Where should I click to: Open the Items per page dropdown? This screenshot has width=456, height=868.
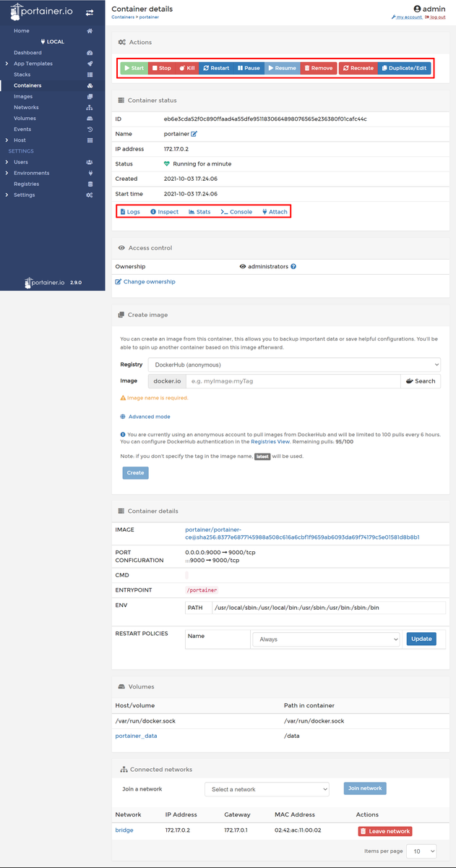[422, 851]
